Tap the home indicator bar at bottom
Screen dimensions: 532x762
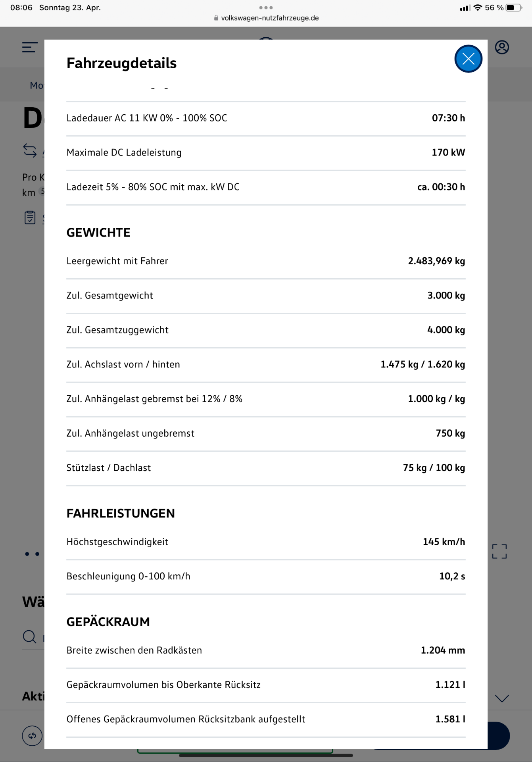266,755
